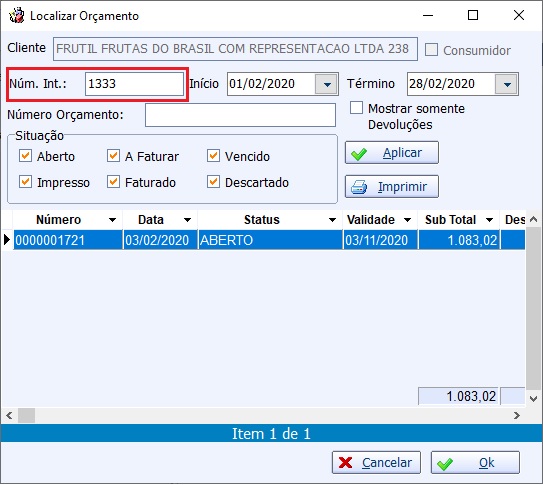Click the red X icon on Cancelar
The width and height of the screenshot is (543, 485).
point(346,462)
